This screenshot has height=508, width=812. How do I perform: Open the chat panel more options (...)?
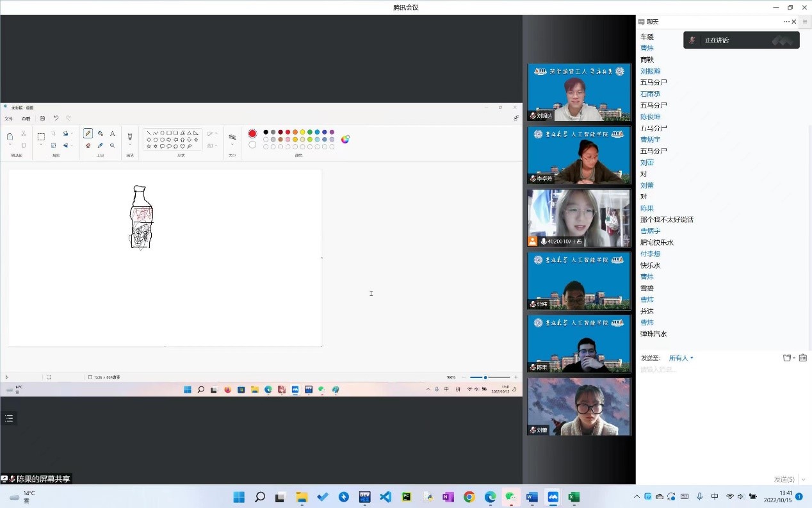click(786, 22)
